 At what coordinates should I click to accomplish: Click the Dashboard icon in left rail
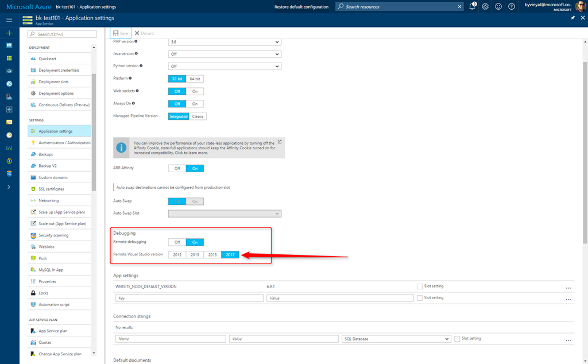coord(9,45)
